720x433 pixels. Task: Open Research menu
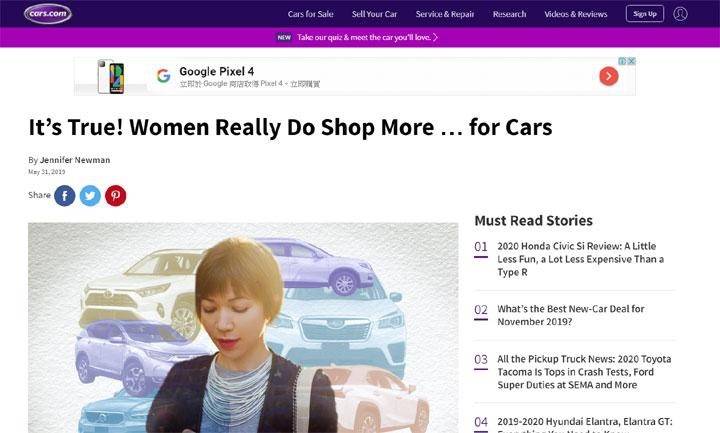pyautogui.click(x=509, y=14)
